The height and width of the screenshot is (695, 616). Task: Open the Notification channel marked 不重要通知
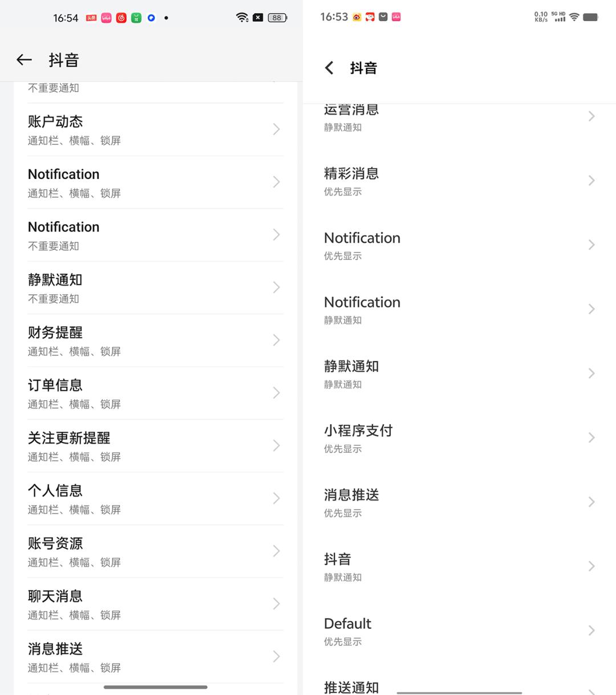point(156,235)
